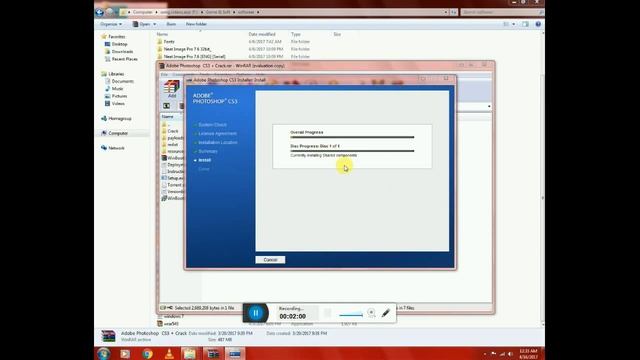Pause the screen recording
The image size is (640, 360).
pos(256,313)
